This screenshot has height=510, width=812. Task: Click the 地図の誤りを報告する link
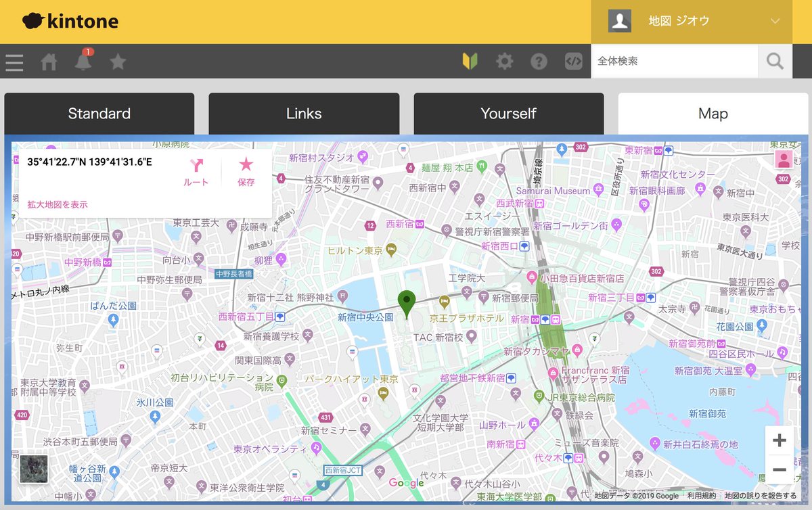click(761, 496)
